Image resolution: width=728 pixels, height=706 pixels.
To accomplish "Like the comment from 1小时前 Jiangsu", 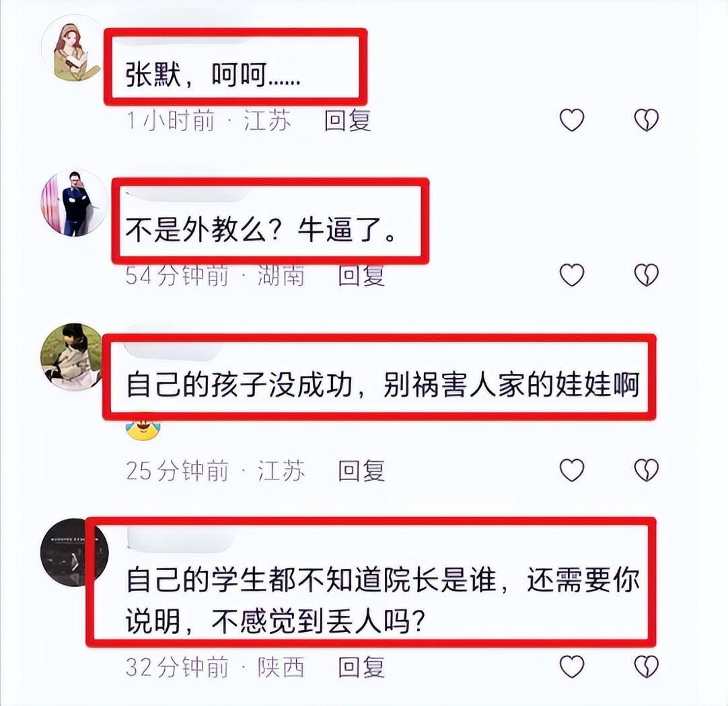I will click(x=571, y=120).
